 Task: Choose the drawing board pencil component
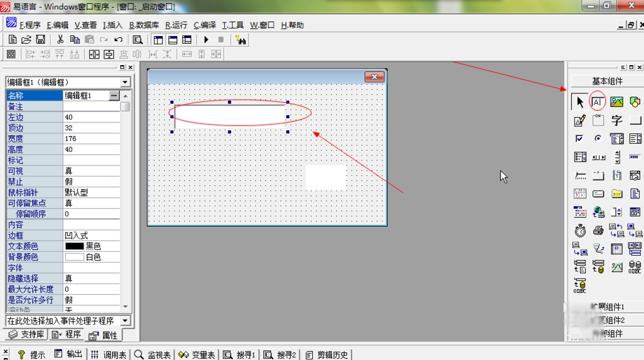(x=580, y=120)
